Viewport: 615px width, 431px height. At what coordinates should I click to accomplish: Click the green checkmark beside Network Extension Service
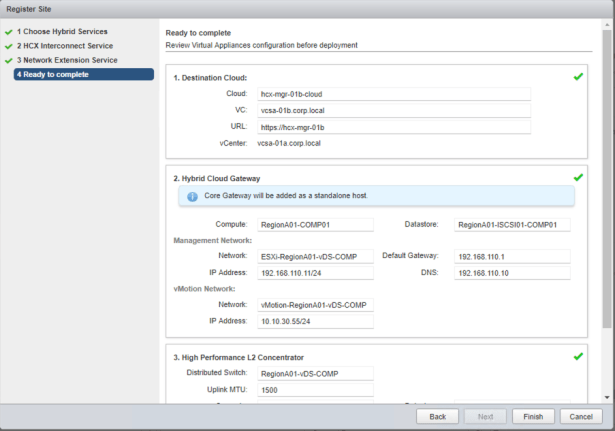9,60
